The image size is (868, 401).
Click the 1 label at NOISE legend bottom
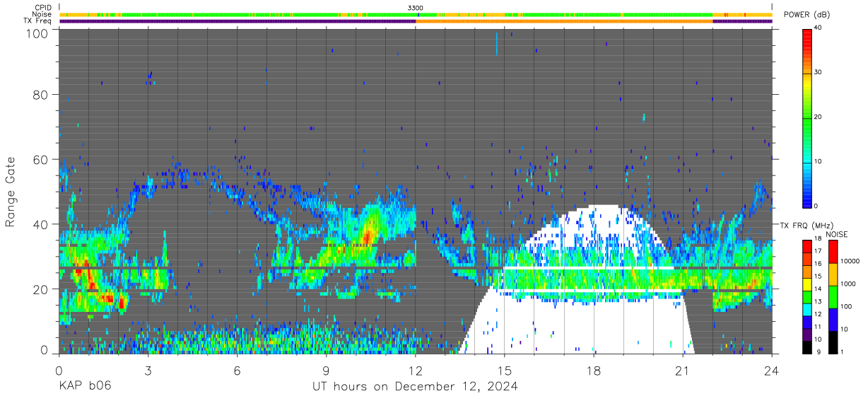pos(843,351)
